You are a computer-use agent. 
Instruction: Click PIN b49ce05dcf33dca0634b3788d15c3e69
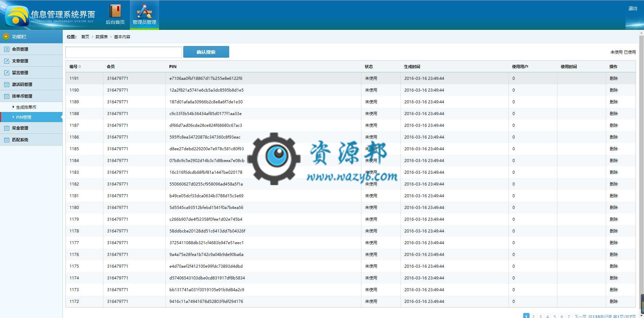[x=206, y=196]
